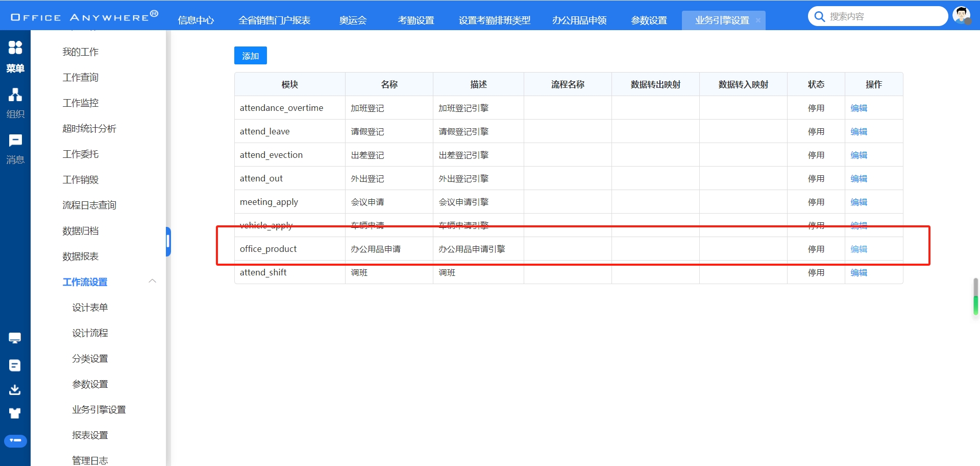Viewport: 980px width, 466px height.
Task: Switch to the 设置考勤排班类型 tab
Action: pos(495,20)
